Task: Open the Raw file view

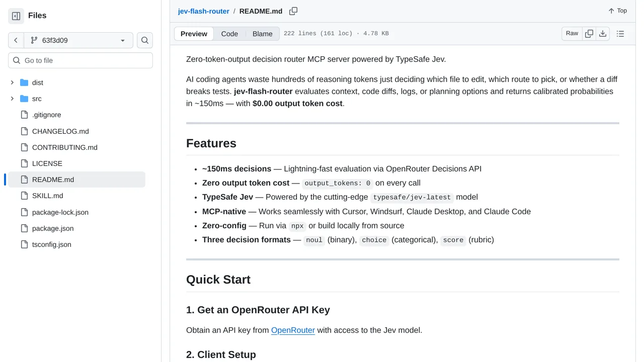Action: [x=572, y=34]
